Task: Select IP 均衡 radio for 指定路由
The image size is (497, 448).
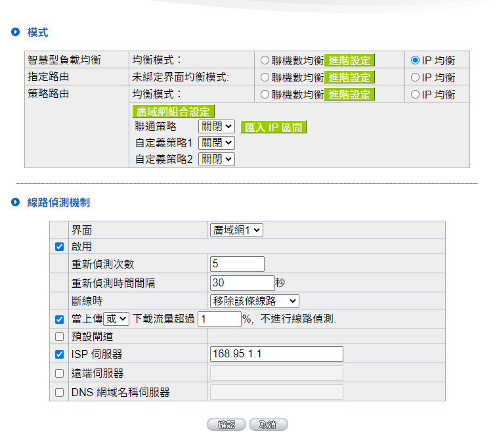Action: tap(415, 78)
